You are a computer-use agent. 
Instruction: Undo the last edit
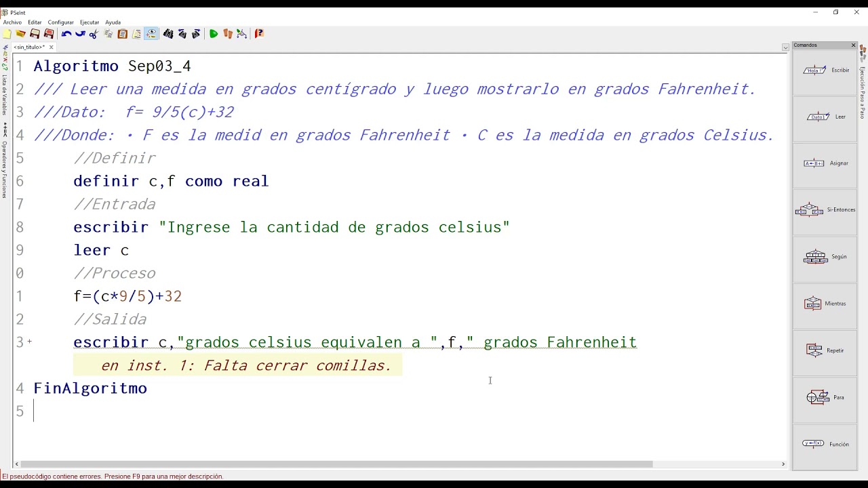(x=66, y=34)
